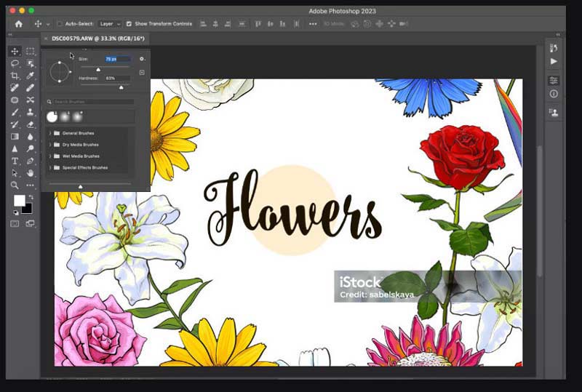Select the Pen tool

coord(30,161)
